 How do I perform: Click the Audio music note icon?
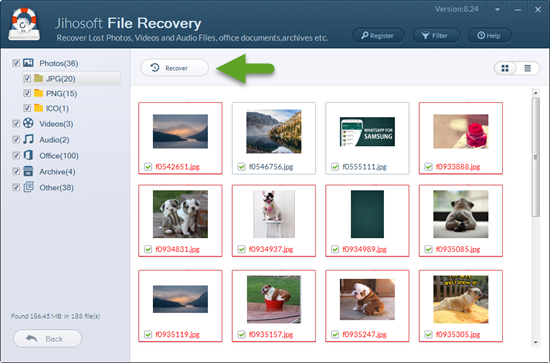click(x=28, y=139)
